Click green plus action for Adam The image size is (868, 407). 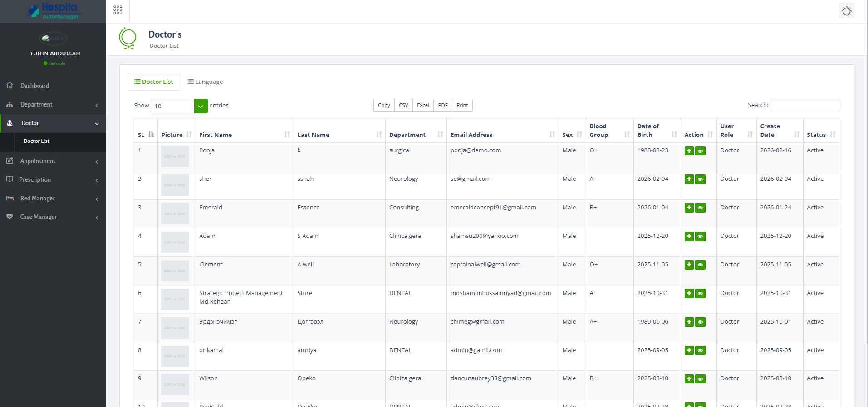click(x=689, y=237)
